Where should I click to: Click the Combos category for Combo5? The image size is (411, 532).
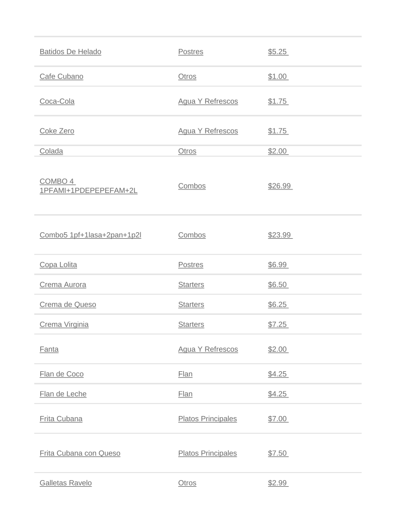pyautogui.click(x=192, y=235)
